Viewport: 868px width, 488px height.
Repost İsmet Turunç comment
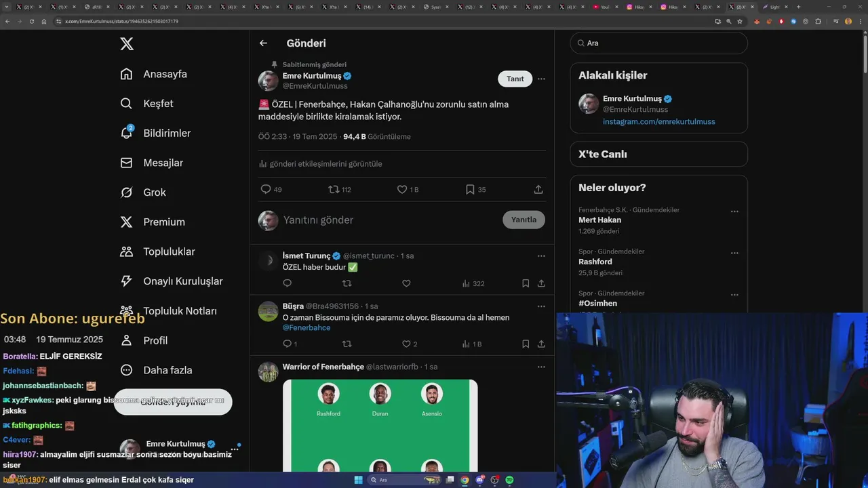pyautogui.click(x=347, y=283)
